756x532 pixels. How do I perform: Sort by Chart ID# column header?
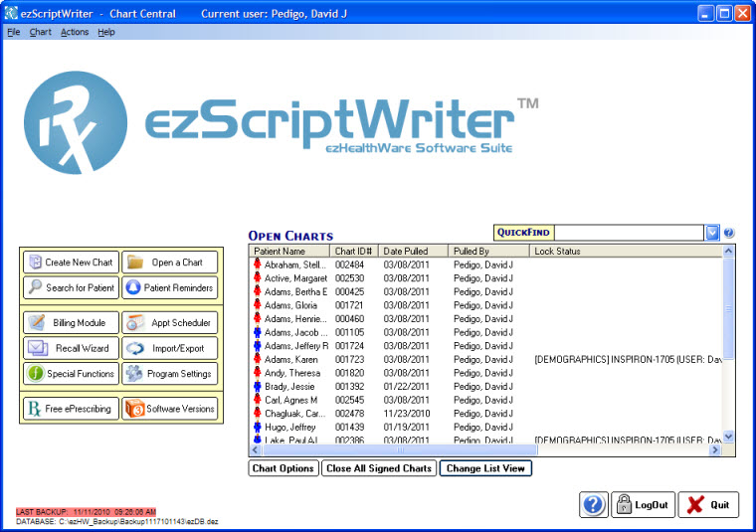pos(354,251)
